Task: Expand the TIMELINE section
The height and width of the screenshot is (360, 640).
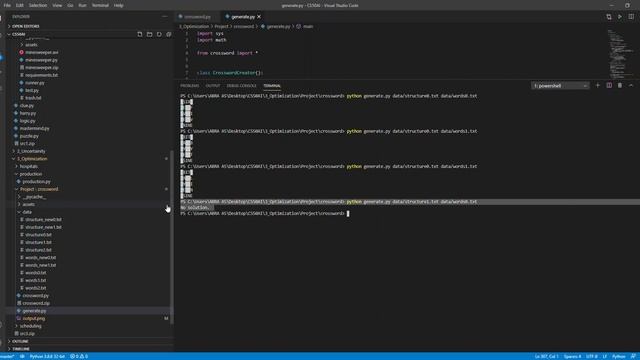Action: point(20,349)
